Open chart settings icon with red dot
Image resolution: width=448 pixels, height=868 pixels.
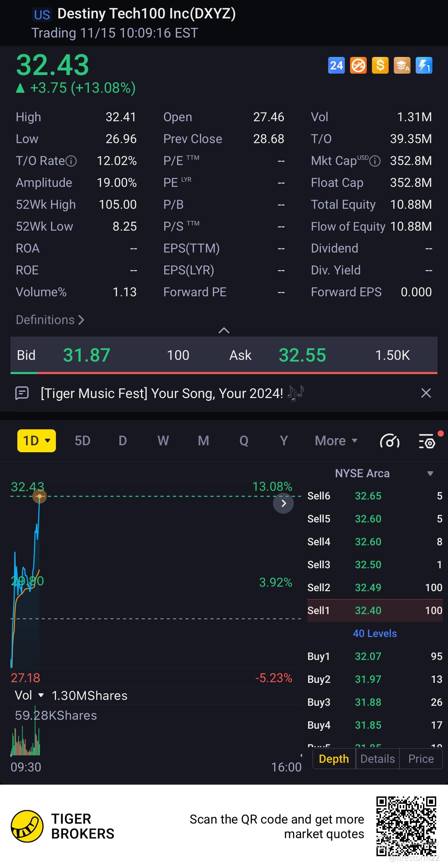[427, 441]
